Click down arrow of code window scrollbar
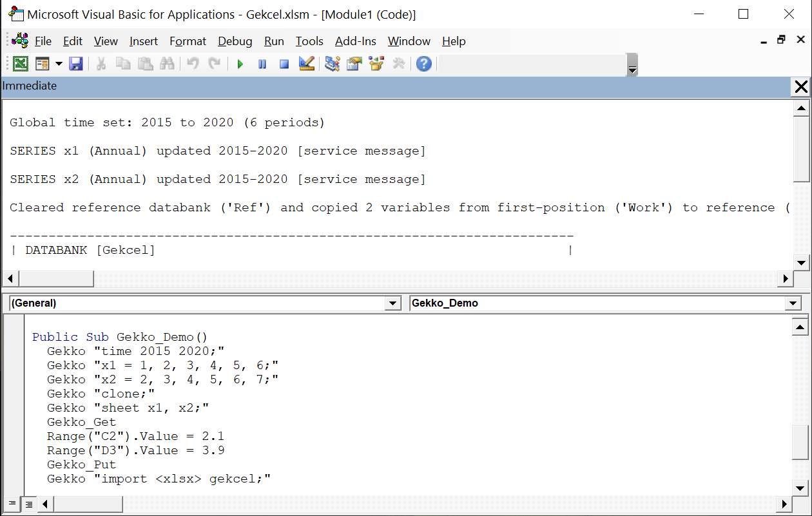The image size is (812, 516). (x=800, y=487)
